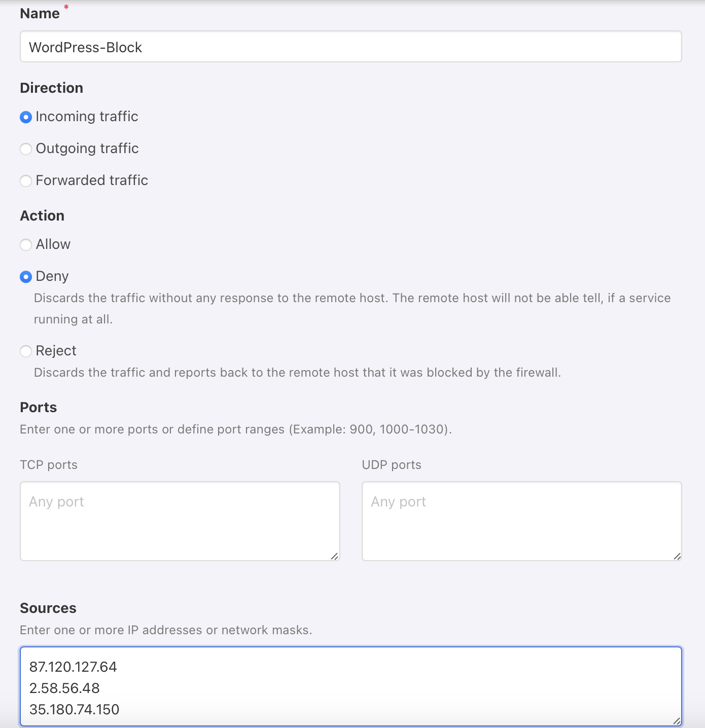Focus the TCP ports text area
The image size is (705, 728).
[180, 521]
